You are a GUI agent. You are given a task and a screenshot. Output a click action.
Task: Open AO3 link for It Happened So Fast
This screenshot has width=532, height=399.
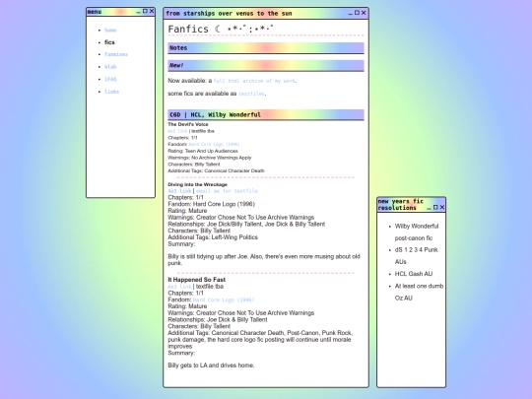click(180, 287)
